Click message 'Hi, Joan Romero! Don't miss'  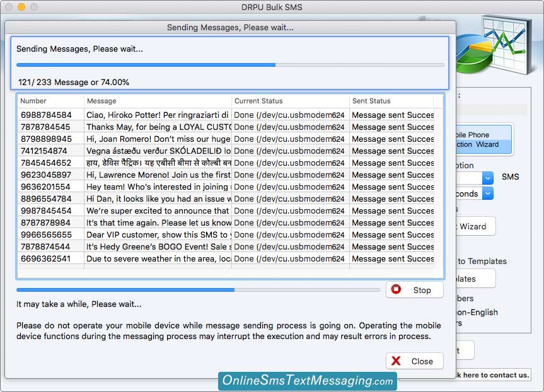point(158,139)
